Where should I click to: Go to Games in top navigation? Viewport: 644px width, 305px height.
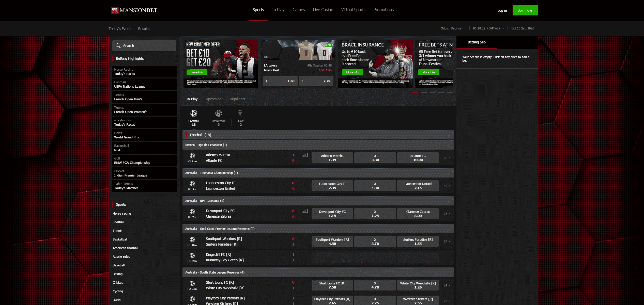[299, 10]
